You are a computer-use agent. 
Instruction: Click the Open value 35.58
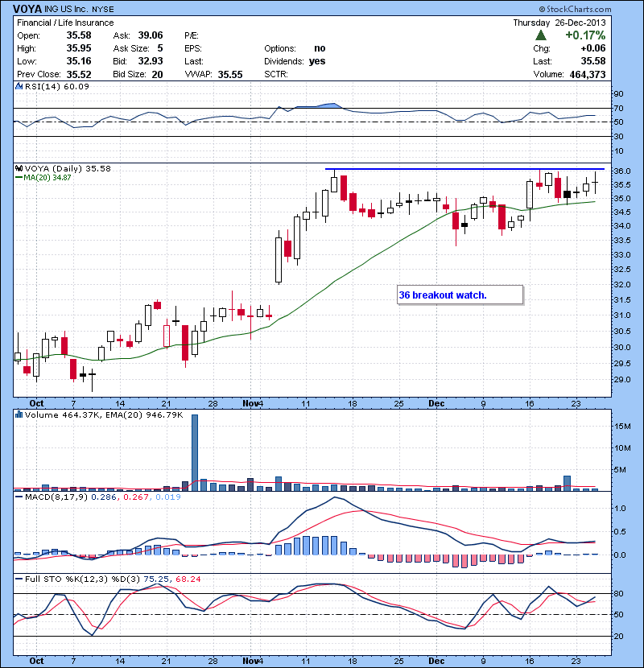pos(79,35)
